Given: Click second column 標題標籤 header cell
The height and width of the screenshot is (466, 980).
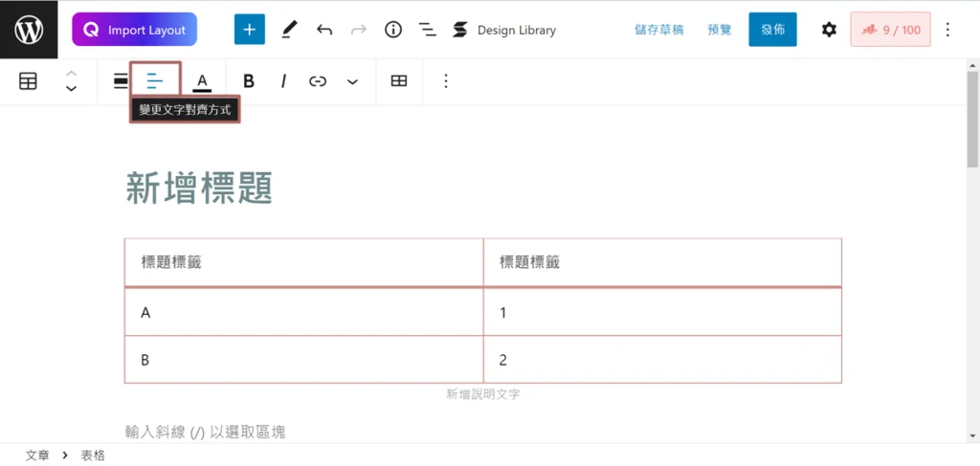Looking at the screenshot, I should tap(662, 262).
